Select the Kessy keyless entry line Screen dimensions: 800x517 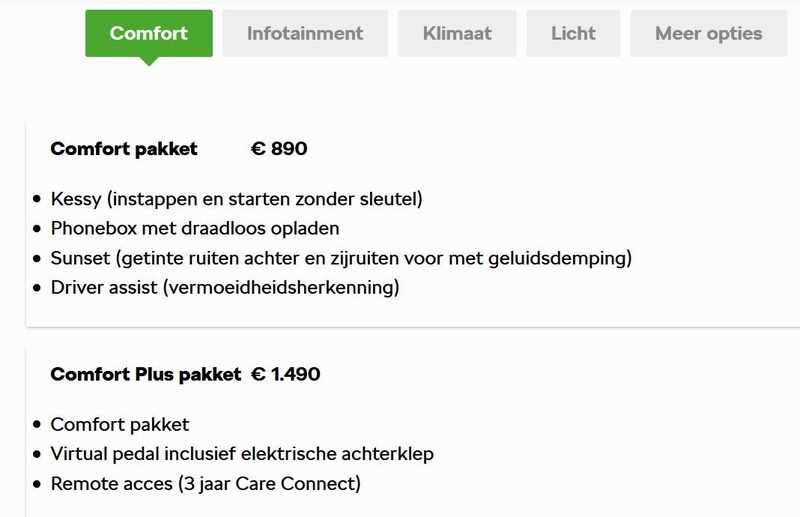(236, 199)
